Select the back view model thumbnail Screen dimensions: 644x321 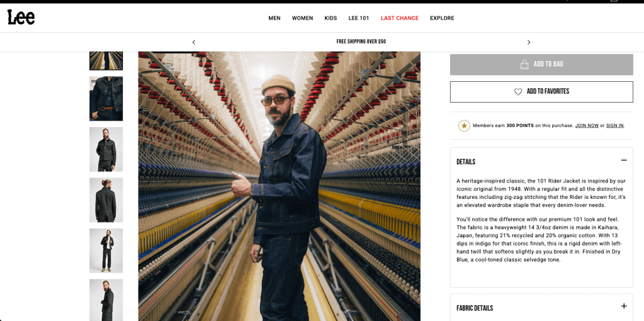[106, 200]
